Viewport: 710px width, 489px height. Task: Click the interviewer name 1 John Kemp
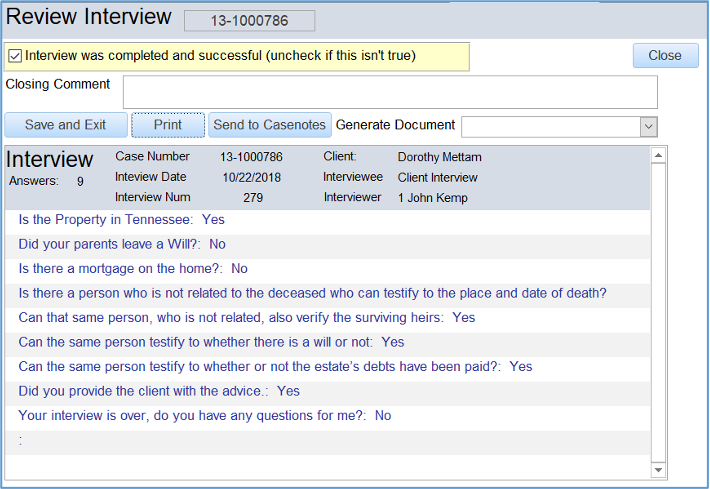432,198
